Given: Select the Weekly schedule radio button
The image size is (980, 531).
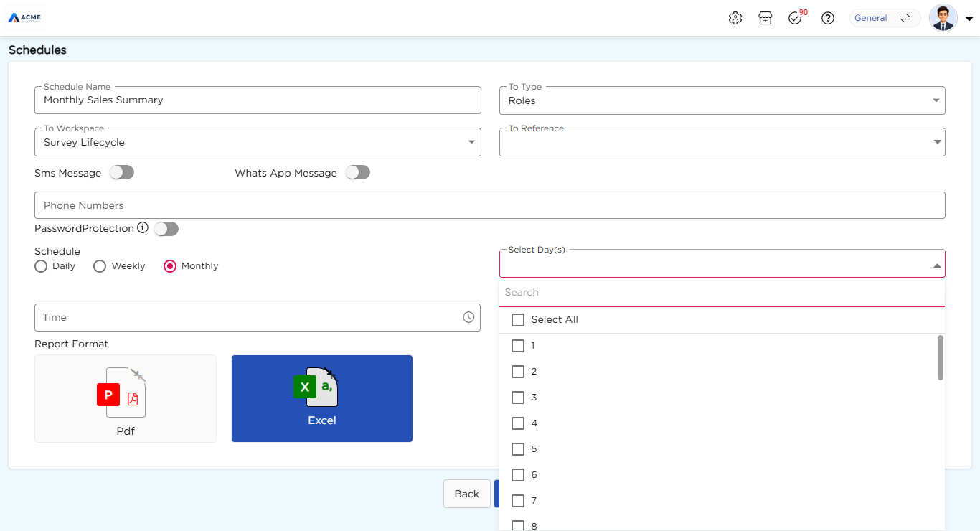Looking at the screenshot, I should point(100,266).
